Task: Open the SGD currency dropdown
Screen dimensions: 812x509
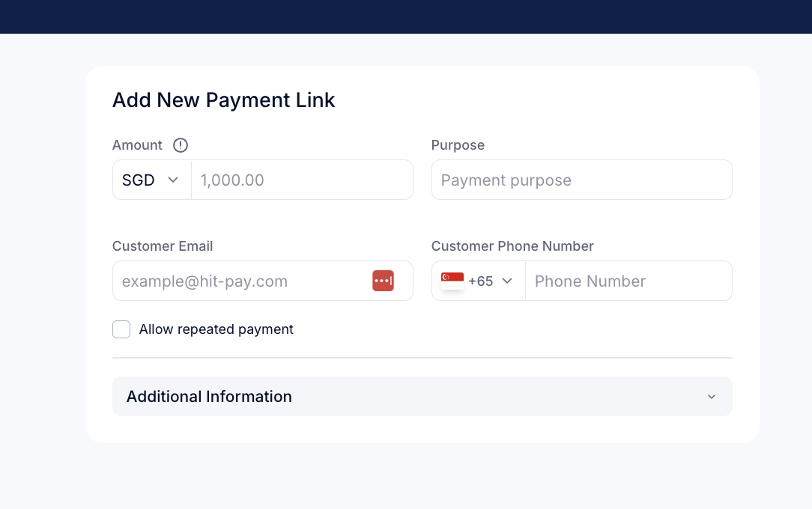Action: coord(152,180)
